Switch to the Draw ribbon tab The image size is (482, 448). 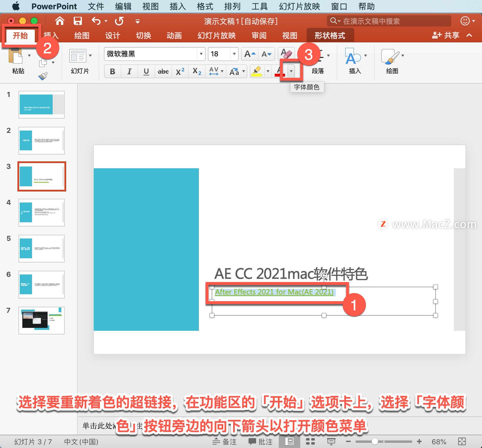click(82, 36)
